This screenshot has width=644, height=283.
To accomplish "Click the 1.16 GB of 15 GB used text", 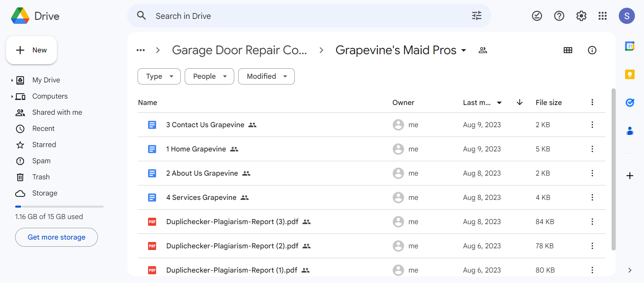I will tap(49, 217).
